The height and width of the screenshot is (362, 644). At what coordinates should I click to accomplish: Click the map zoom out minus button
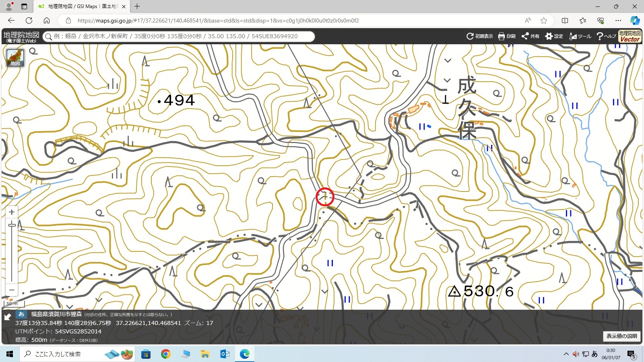pos(12,290)
